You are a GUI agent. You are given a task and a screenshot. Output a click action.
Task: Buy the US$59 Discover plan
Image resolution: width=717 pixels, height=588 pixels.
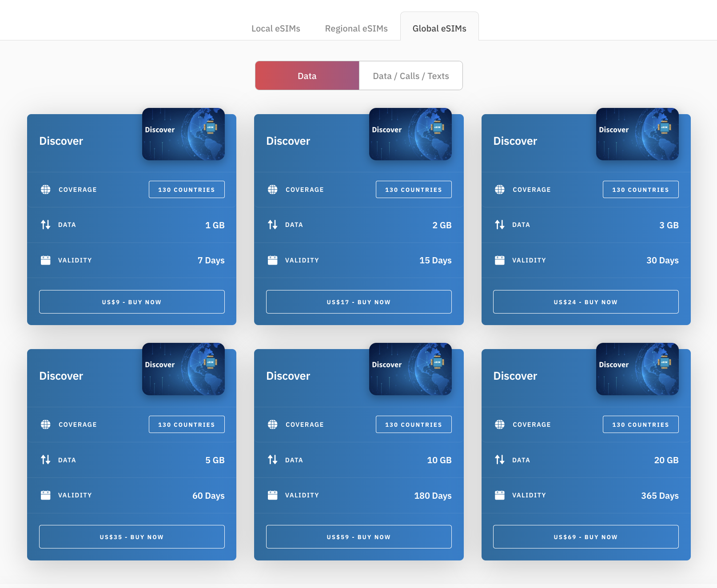click(358, 537)
